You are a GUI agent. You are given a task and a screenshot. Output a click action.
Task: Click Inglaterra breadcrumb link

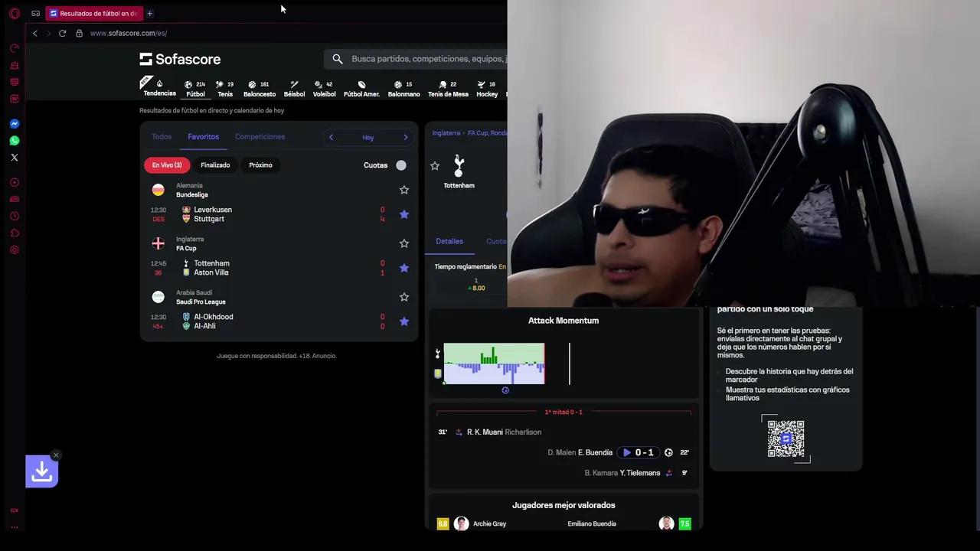tap(446, 133)
